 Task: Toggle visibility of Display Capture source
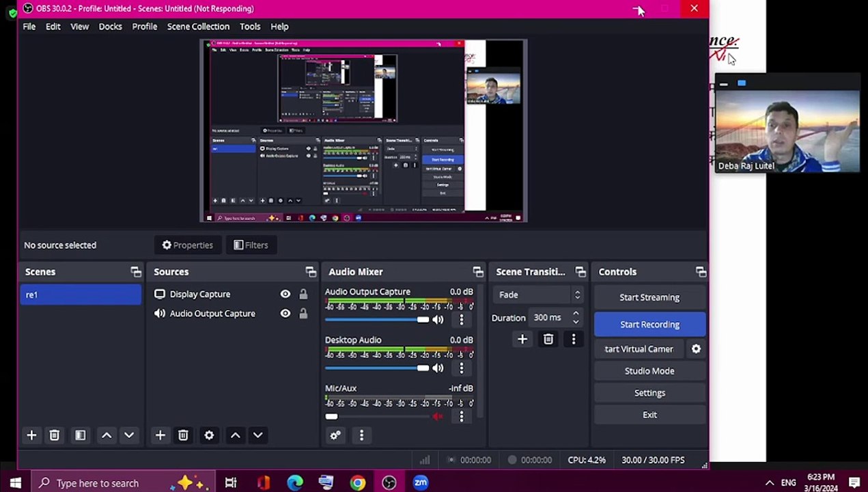285,294
